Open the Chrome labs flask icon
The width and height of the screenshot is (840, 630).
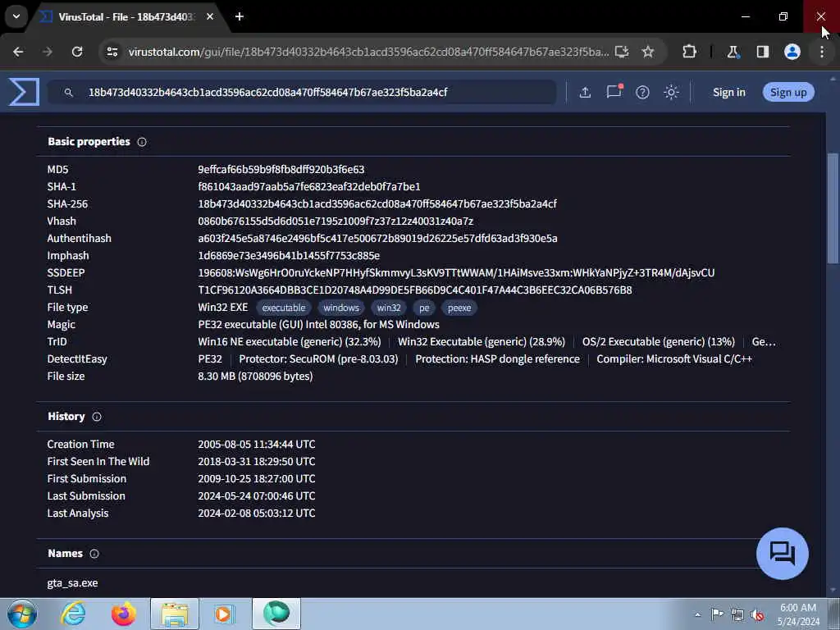pos(733,52)
